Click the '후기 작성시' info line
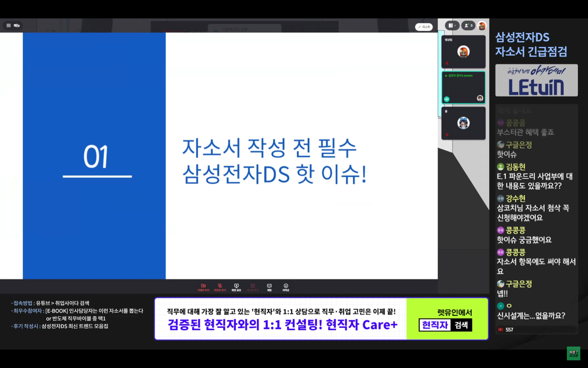This screenshot has height=368, width=588. click(x=60, y=326)
